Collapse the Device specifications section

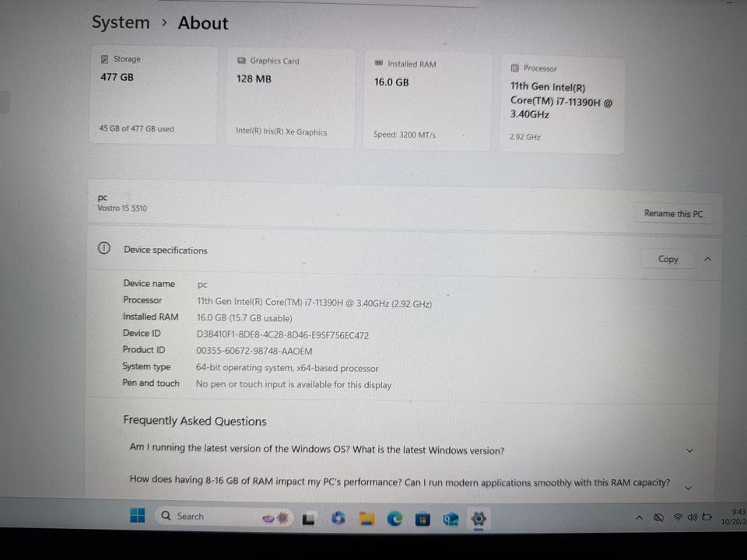707,259
